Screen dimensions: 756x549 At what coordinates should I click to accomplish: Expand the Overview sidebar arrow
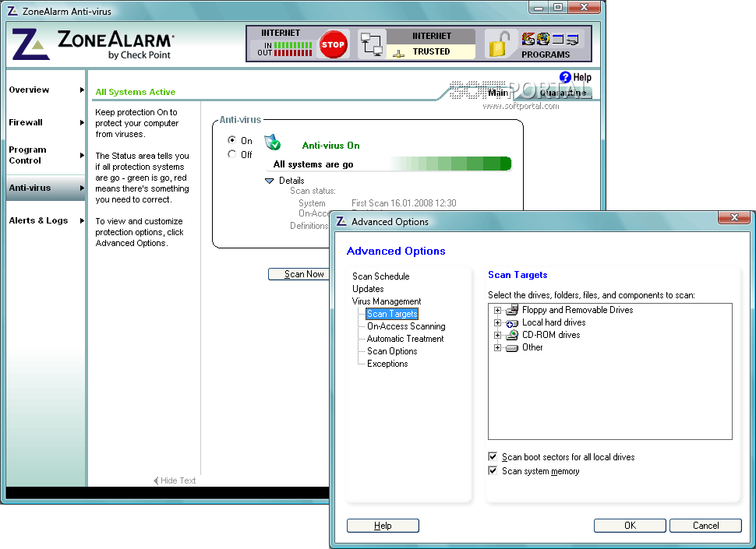click(x=82, y=90)
